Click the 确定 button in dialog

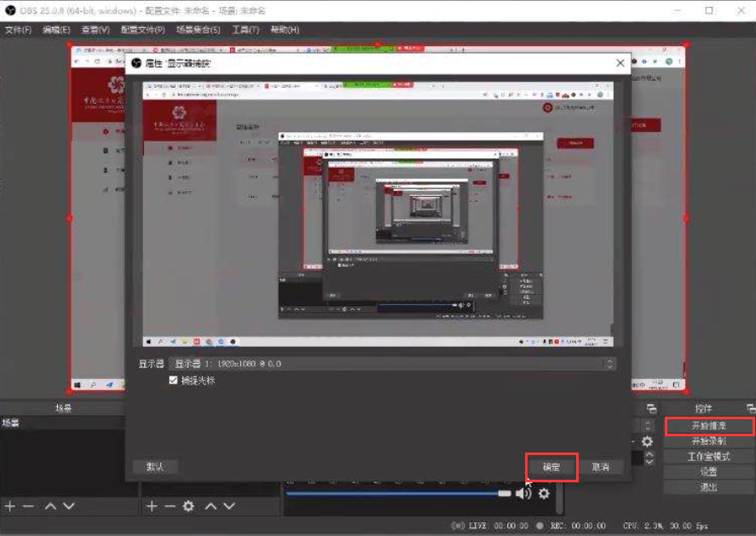551,467
